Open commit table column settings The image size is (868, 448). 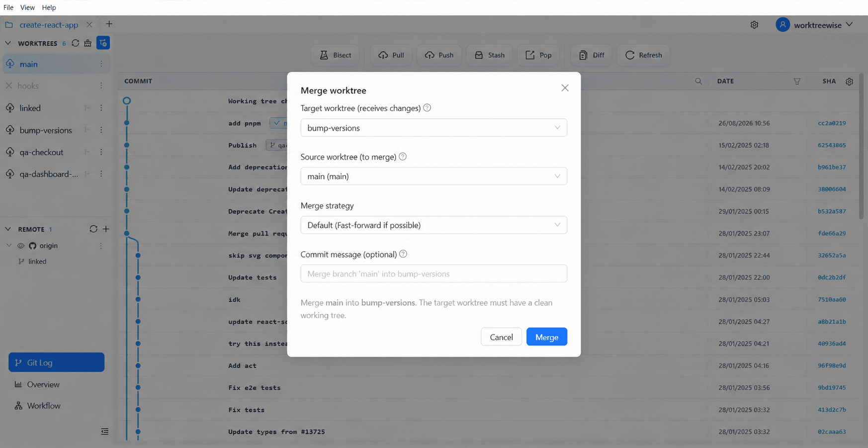(x=849, y=82)
